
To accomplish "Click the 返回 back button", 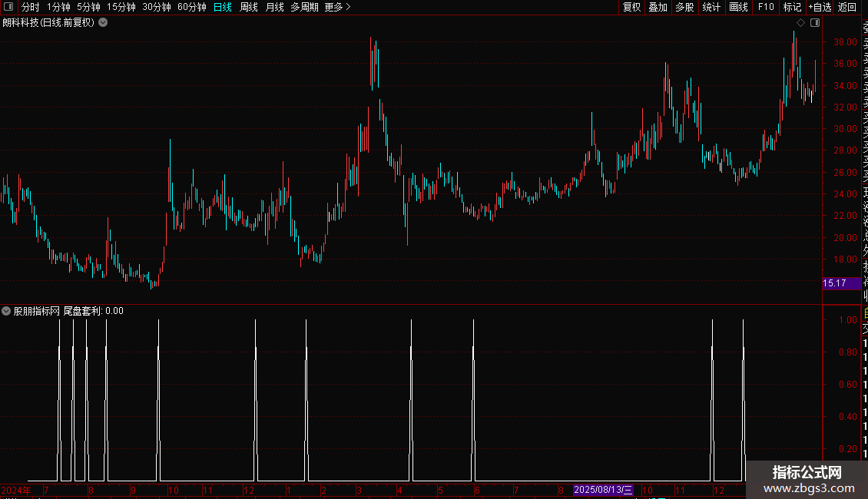I will 847,7.
